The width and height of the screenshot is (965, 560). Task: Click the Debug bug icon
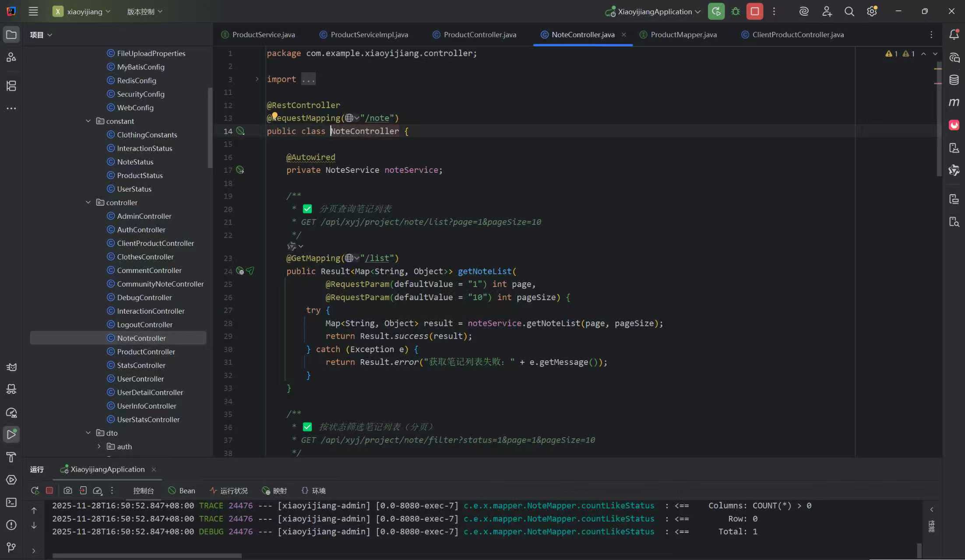pyautogui.click(x=736, y=11)
